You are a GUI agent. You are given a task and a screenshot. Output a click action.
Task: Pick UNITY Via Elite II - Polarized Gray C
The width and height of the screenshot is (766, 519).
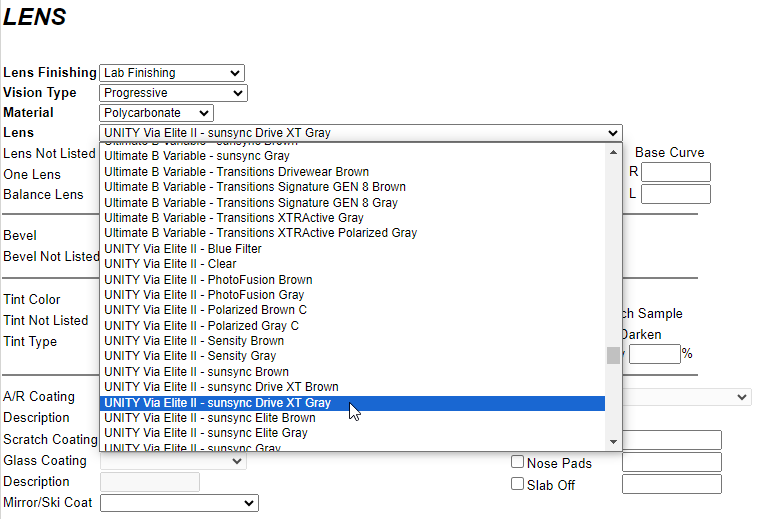click(x=201, y=326)
